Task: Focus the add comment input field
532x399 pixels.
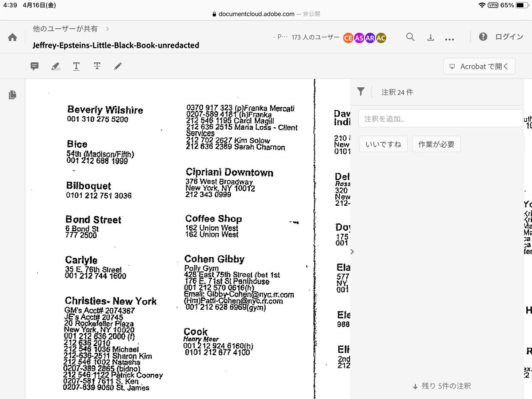Action: click(441, 118)
